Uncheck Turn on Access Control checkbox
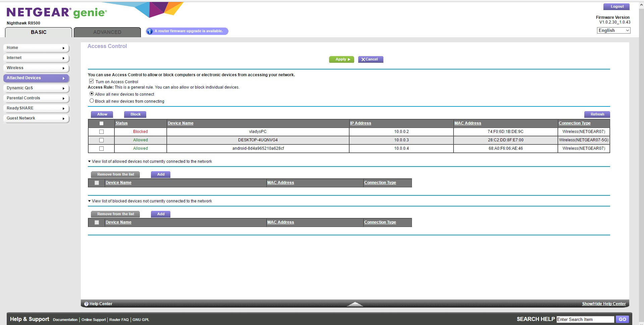Viewport: 644px width, 325px height. [91, 81]
